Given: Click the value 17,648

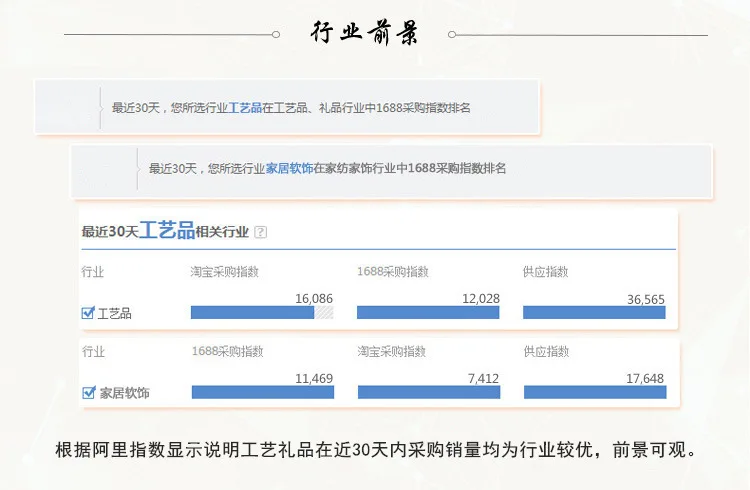Looking at the screenshot, I should (645, 379).
